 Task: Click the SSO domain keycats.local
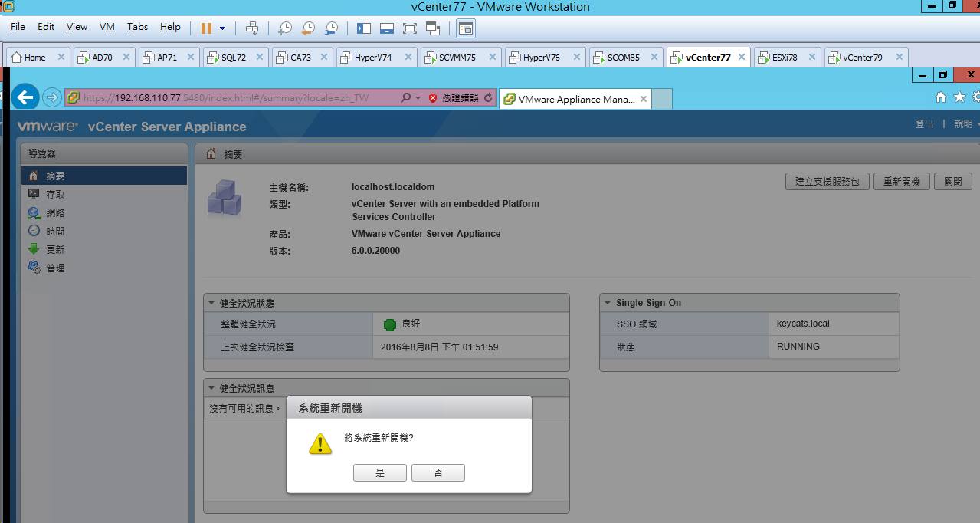(803, 324)
